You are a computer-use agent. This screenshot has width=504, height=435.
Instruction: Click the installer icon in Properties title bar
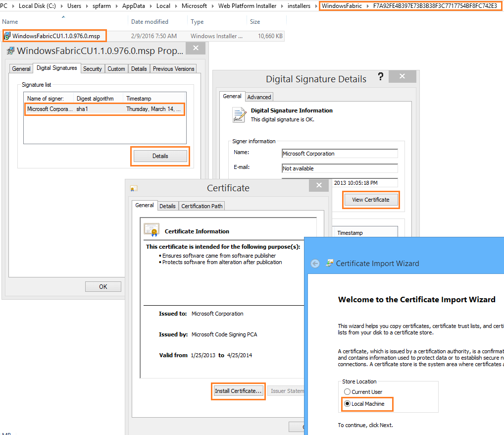[10, 51]
